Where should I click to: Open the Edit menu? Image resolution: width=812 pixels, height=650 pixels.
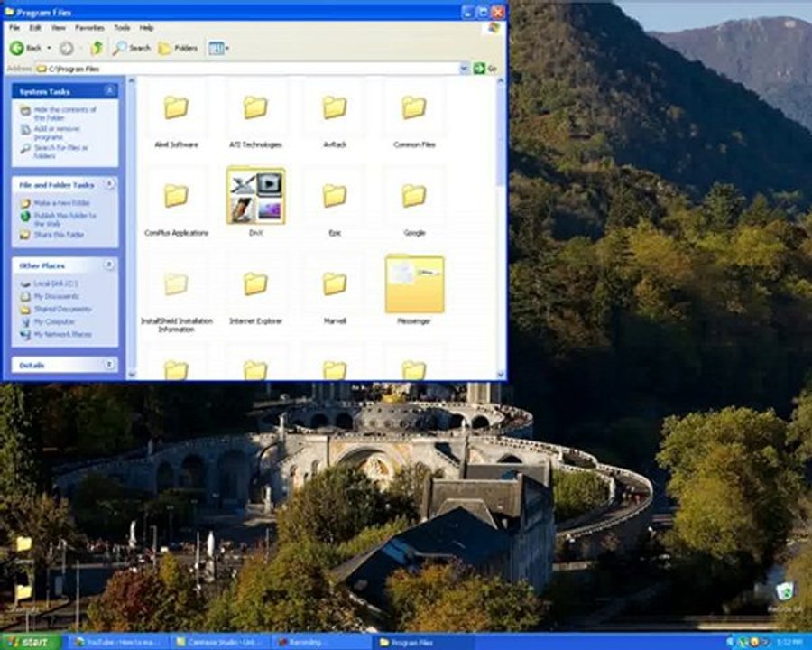(34, 27)
